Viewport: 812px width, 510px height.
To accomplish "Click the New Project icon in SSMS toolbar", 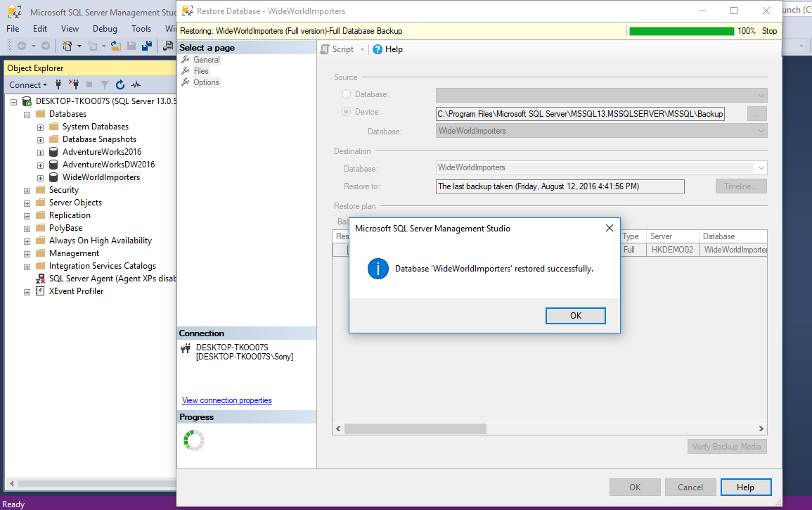I will pyautogui.click(x=67, y=46).
